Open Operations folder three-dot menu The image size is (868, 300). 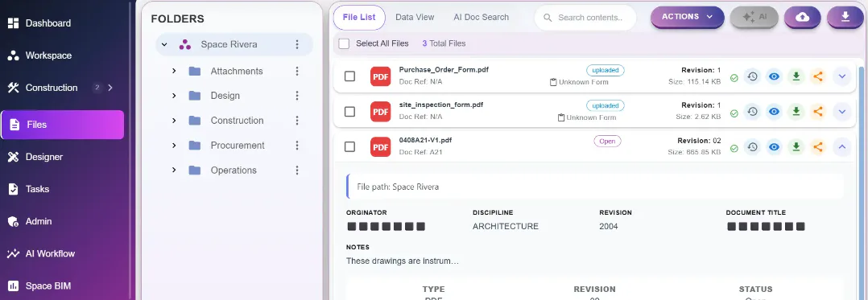(x=297, y=171)
